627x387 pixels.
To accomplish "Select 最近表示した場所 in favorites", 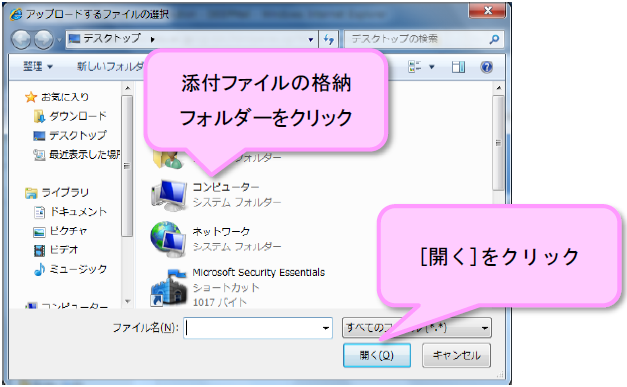I will pos(84,154).
